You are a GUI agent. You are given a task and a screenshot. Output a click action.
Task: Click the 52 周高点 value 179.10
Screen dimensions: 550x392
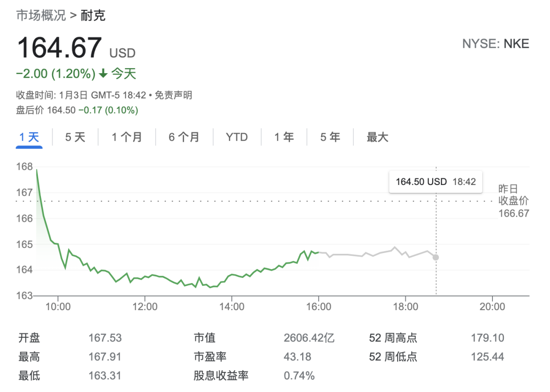[x=487, y=338]
